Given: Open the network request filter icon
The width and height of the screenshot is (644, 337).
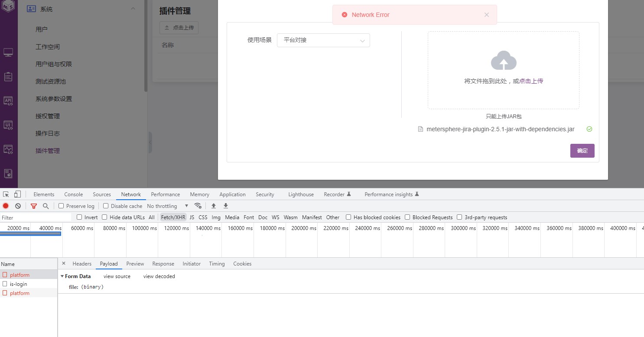Looking at the screenshot, I should [x=33, y=206].
